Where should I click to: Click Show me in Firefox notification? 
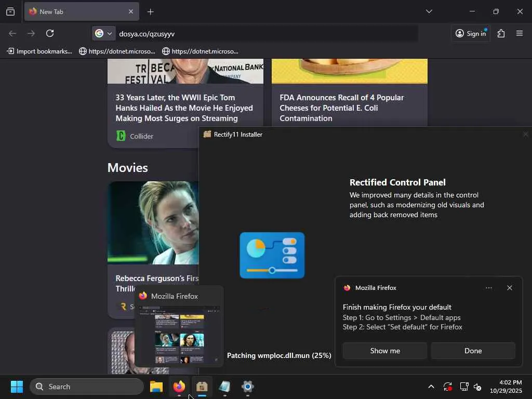tap(385, 351)
